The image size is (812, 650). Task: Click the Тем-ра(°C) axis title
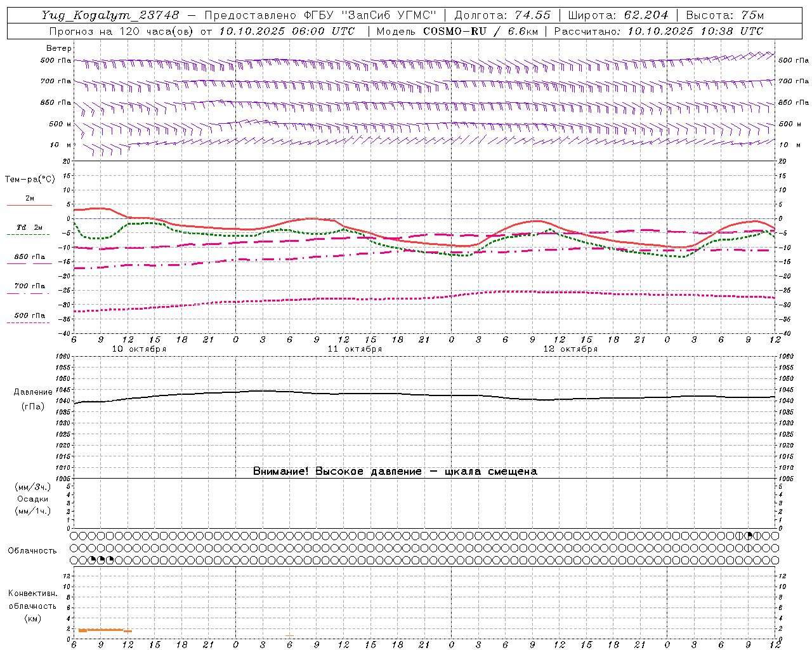click(x=30, y=180)
